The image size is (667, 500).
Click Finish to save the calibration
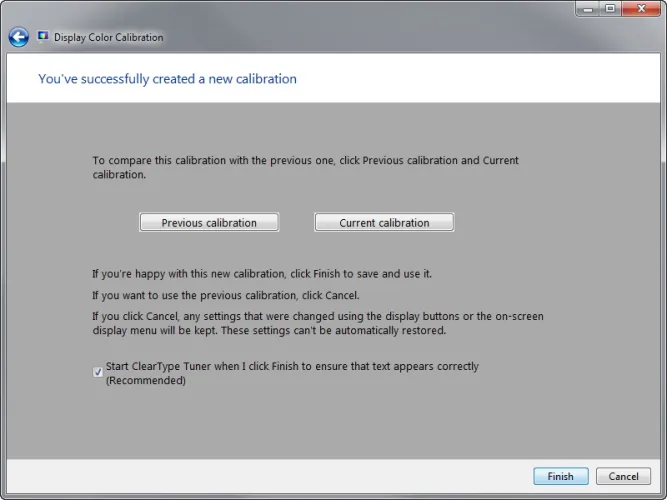pyautogui.click(x=561, y=476)
